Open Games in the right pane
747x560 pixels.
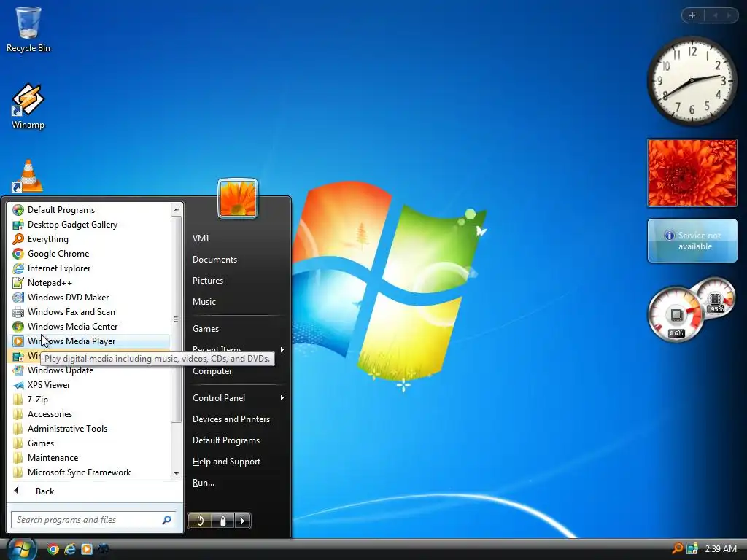(x=206, y=329)
